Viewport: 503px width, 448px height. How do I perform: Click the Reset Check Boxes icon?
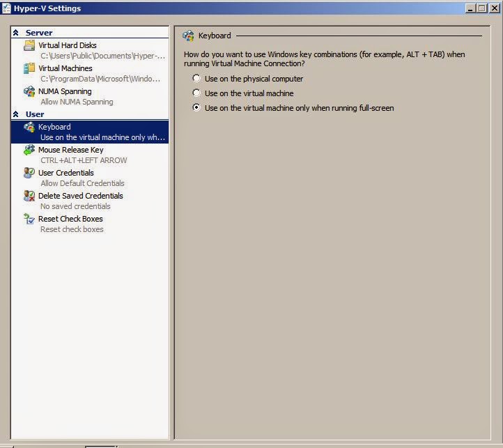[29, 219]
